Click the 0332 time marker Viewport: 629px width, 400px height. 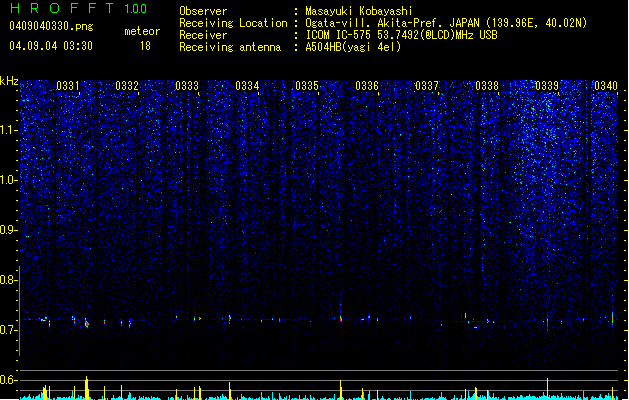127,86
